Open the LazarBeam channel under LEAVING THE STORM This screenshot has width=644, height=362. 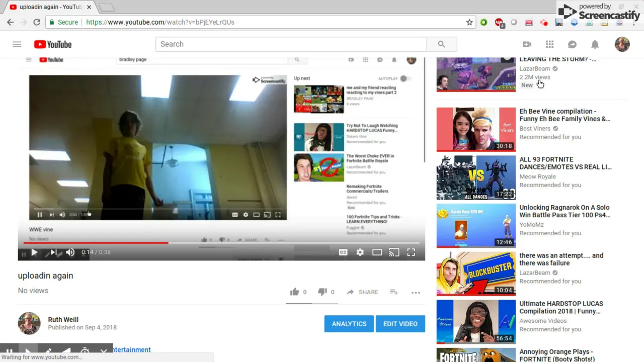(535, 68)
